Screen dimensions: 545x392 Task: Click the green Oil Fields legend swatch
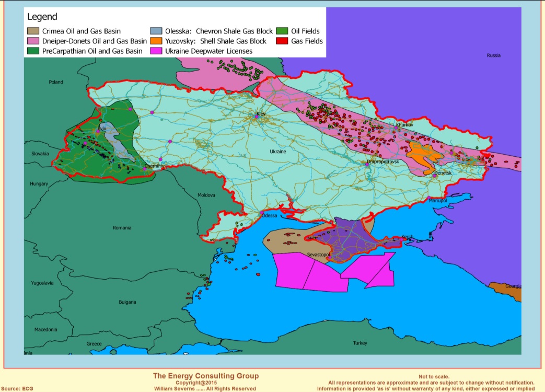282,31
